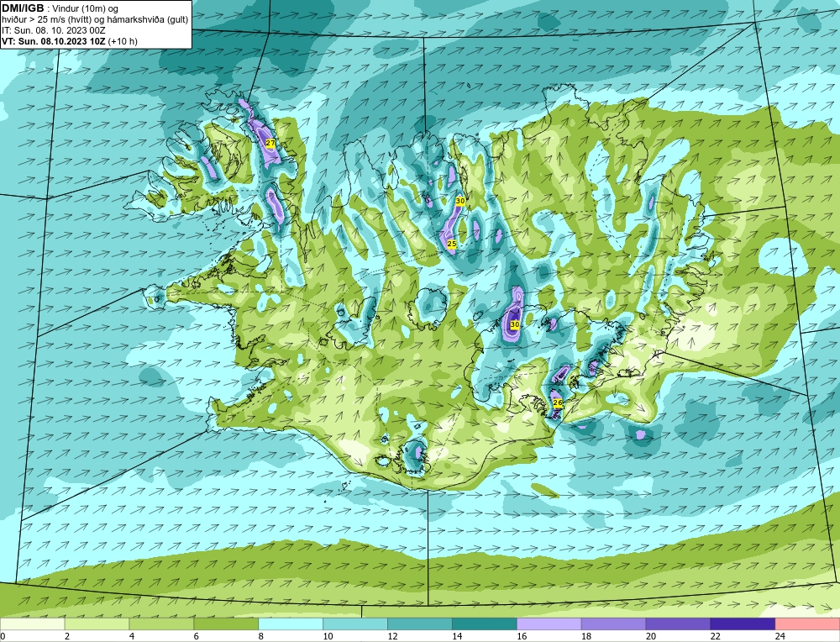Click the title text 'DMI/IGB : Vindur (10m) og'

coord(60,8)
